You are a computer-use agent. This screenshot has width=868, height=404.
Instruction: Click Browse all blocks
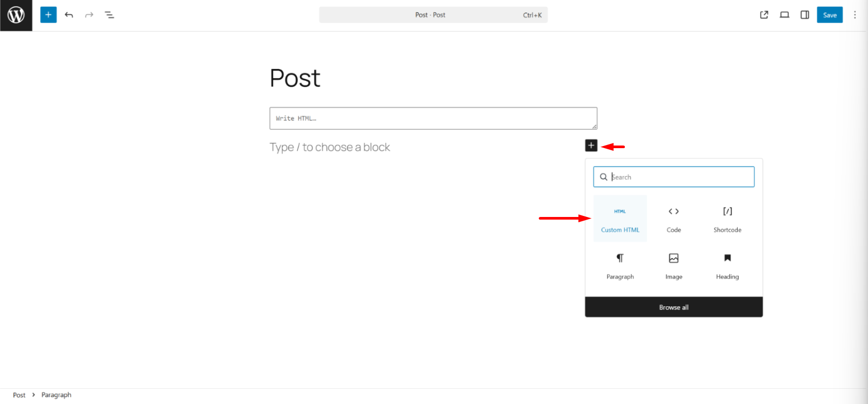(x=674, y=307)
